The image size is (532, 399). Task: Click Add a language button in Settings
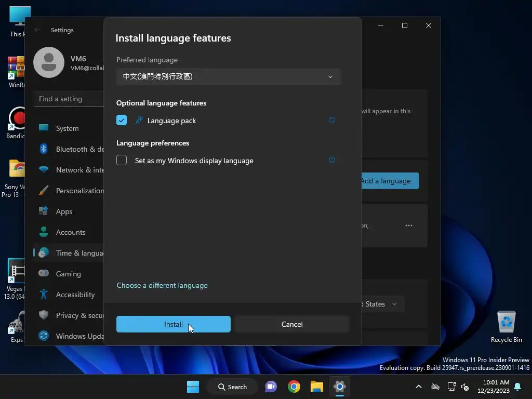click(x=390, y=181)
